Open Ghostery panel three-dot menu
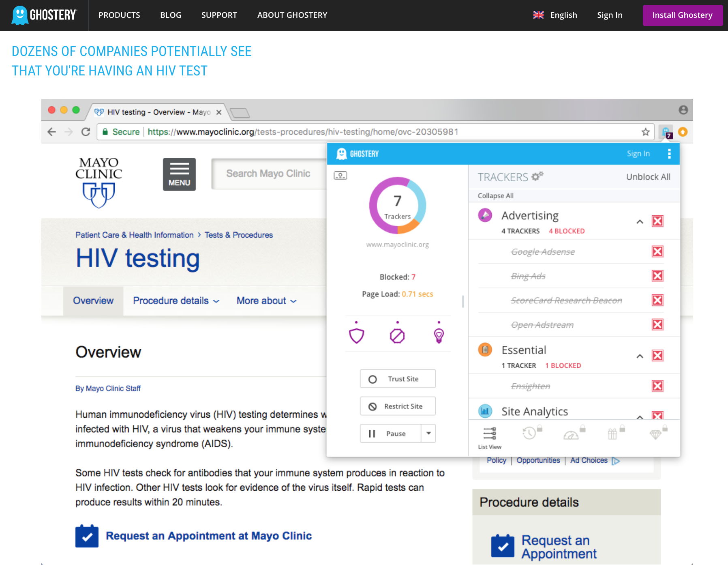Image resolution: width=728 pixels, height=571 pixels. tap(669, 154)
